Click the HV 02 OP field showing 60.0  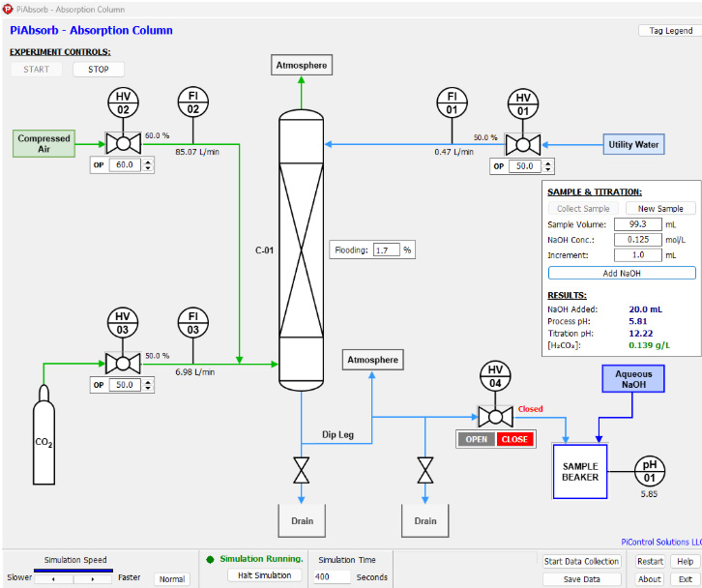point(126,164)
